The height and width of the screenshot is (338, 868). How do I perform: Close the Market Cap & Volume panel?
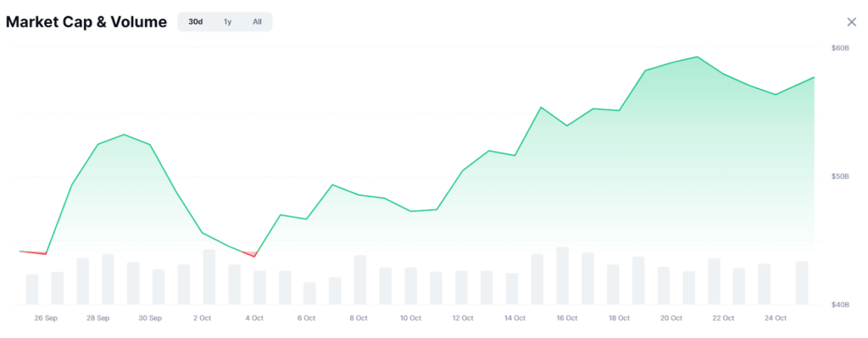pos(851,22)
